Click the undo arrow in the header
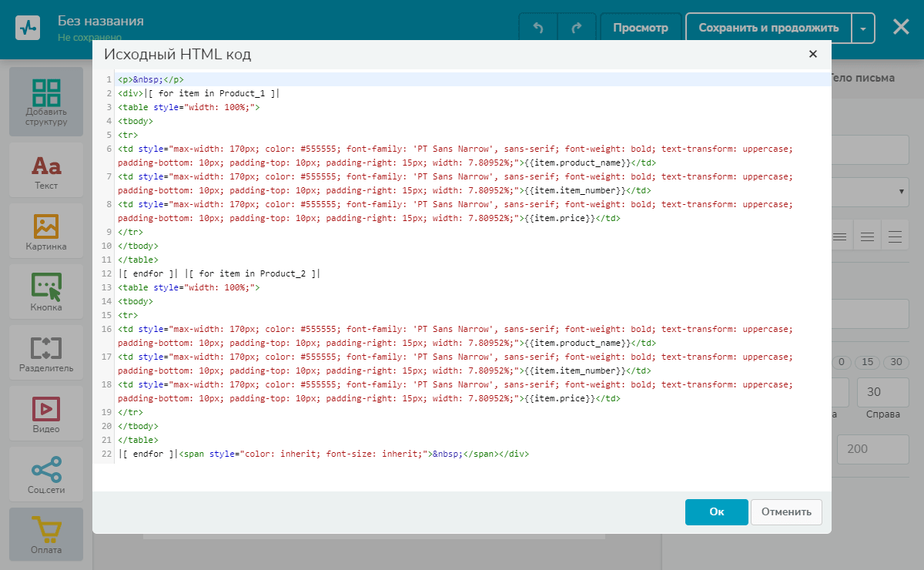This screenshot has height=570, width=924. tap(538, 28)
